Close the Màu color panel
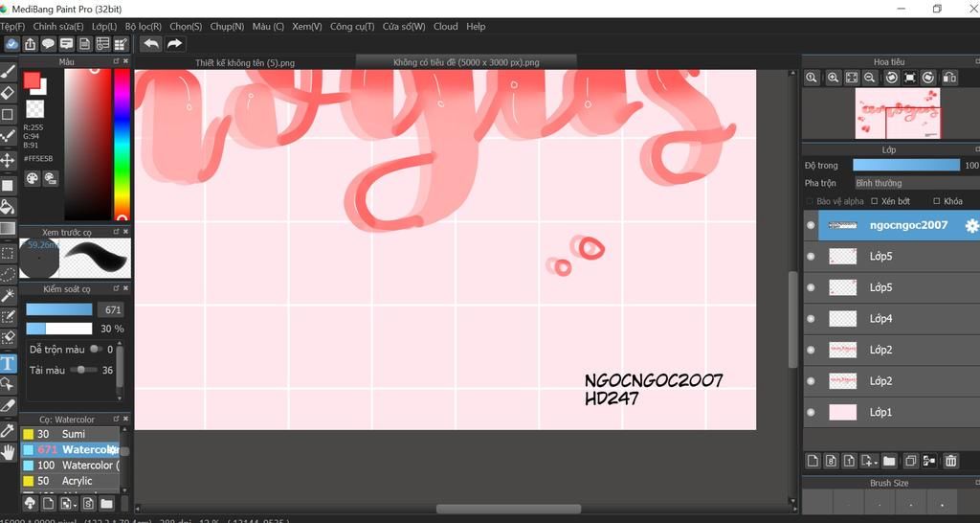980x523 pixels. pos(125,61)
